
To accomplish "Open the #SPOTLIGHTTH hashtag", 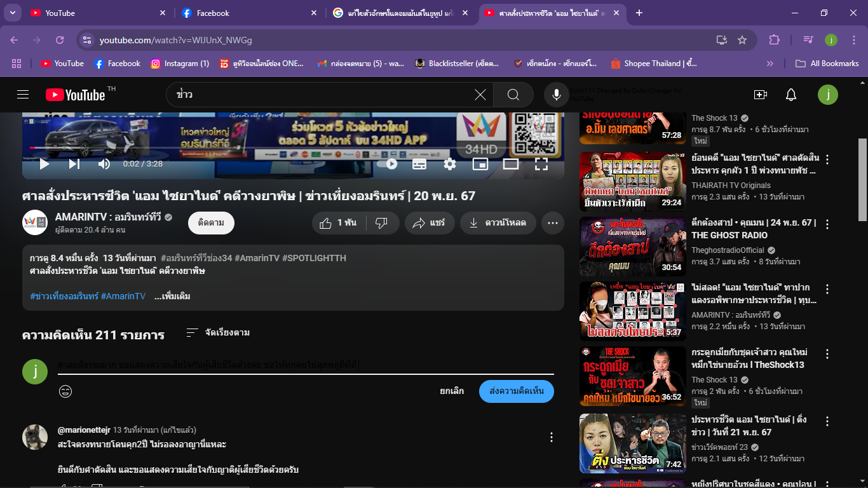I will click(x=314, y=258).
